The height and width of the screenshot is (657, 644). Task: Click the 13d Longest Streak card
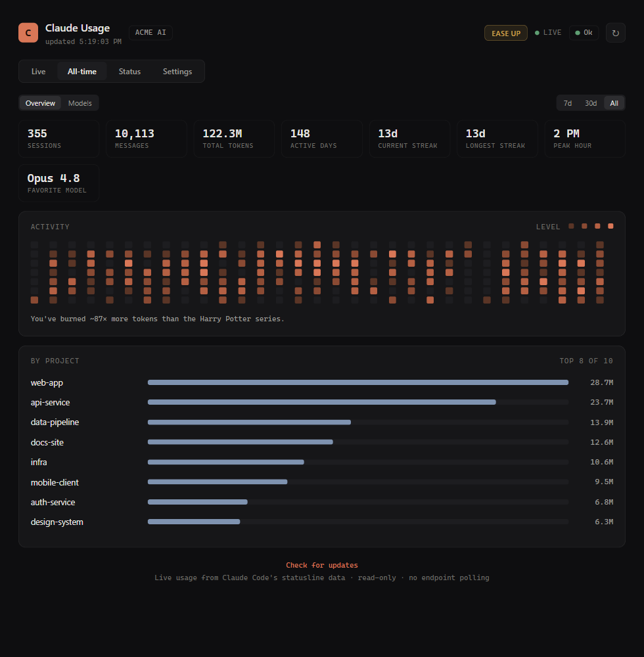(497, 139)
